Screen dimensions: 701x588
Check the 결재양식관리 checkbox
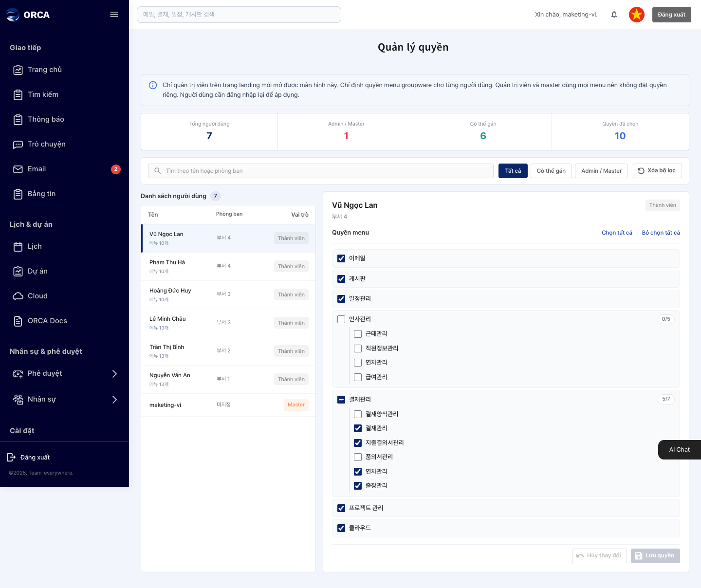[358, 414]
